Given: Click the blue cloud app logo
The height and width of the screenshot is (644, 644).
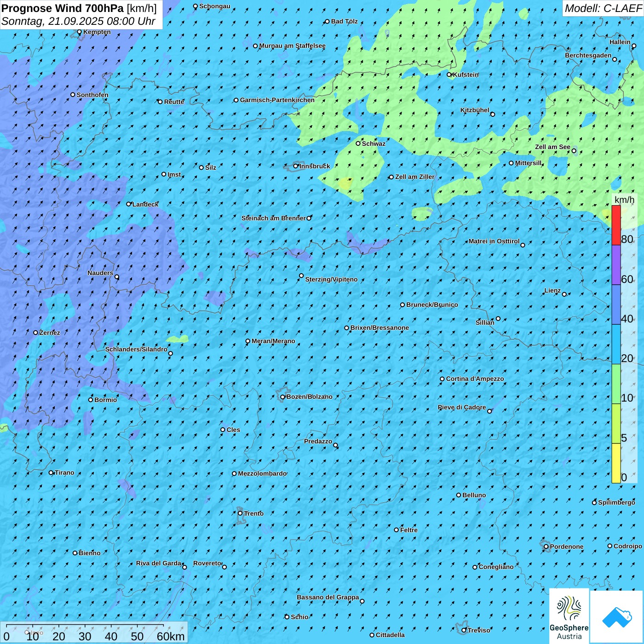Looking at the screenshot, I should [x=616, y=617].
